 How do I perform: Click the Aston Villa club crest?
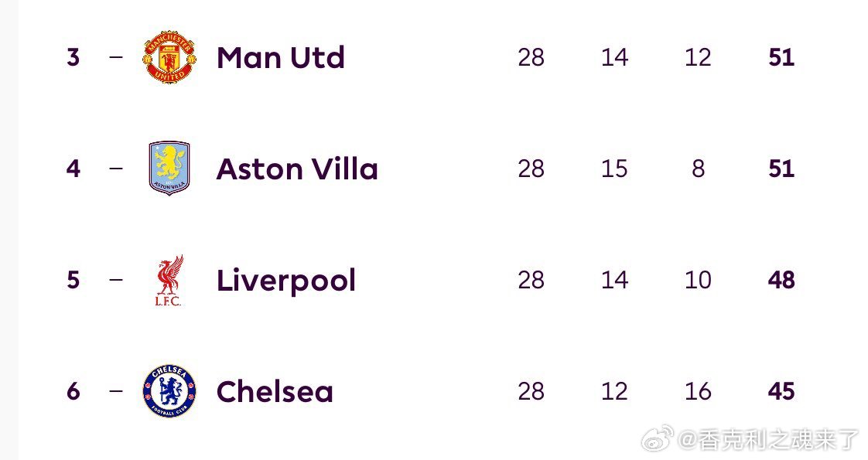coord(169,169)
